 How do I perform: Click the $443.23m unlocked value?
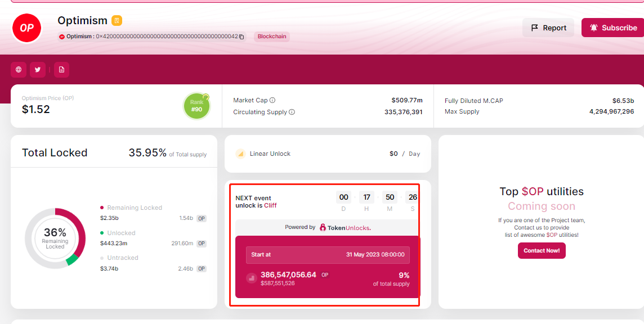coord(114,243)
